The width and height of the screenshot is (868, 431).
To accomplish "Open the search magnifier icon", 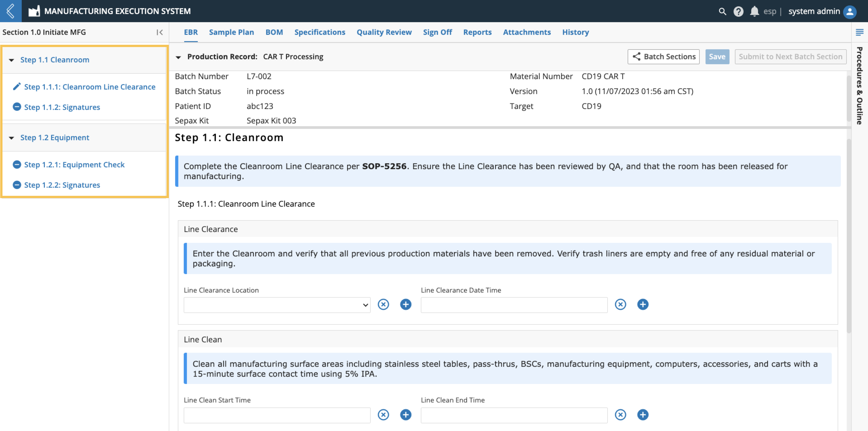I will pyautogui.click(x=722, y=12).
